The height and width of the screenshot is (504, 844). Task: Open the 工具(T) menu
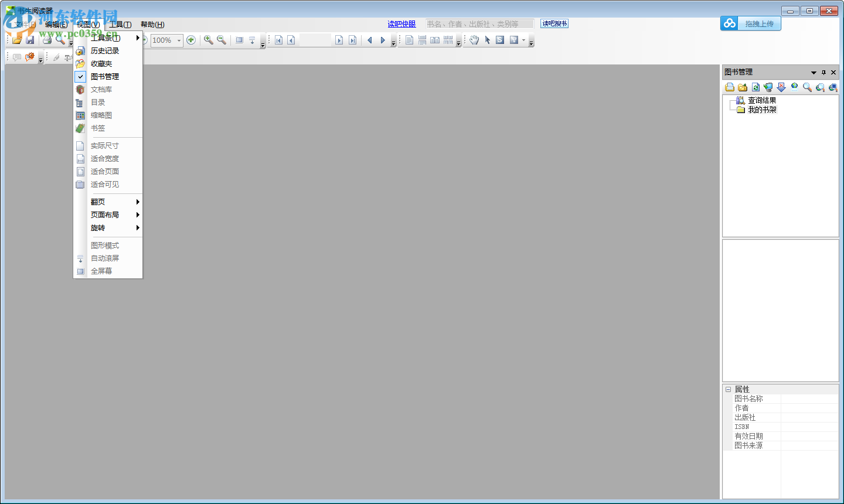pyautogui.click(x=120, y=24)
